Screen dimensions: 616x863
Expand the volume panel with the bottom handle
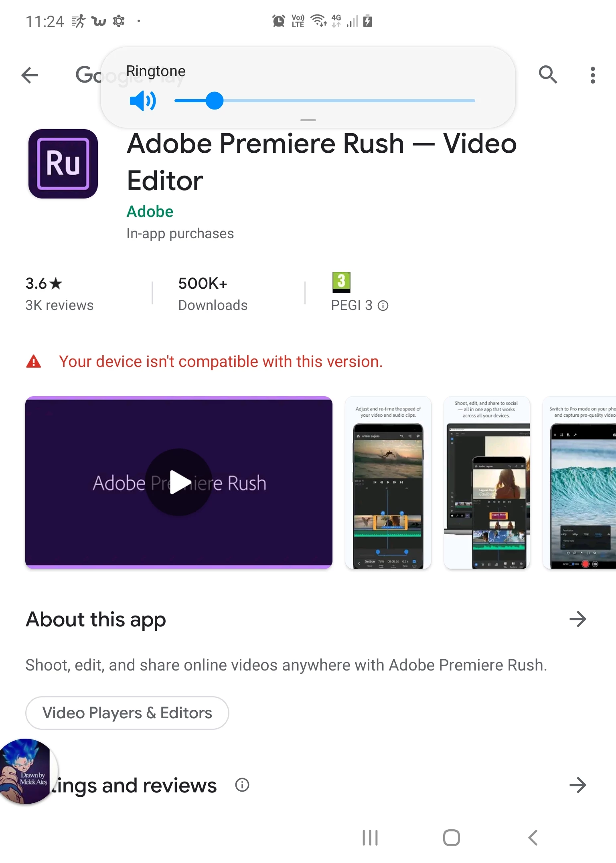click(x=308, y=120)
